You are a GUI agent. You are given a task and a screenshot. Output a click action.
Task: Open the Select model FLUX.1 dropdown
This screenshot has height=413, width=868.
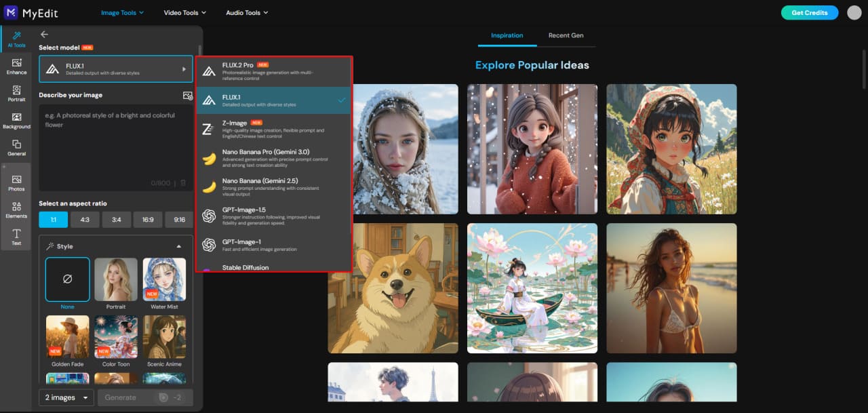pyautogui.click(x=116, y=69)
